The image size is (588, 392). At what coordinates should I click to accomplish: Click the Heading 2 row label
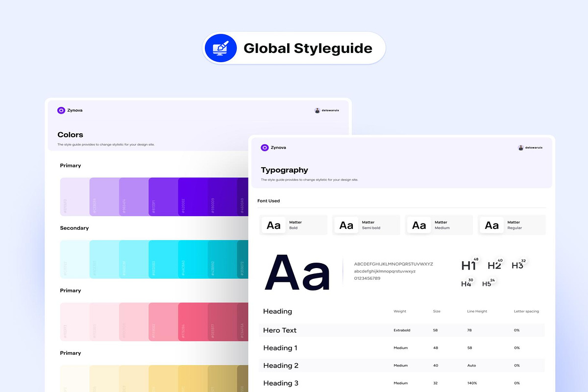pyautogui.click(x=281, y=366)
